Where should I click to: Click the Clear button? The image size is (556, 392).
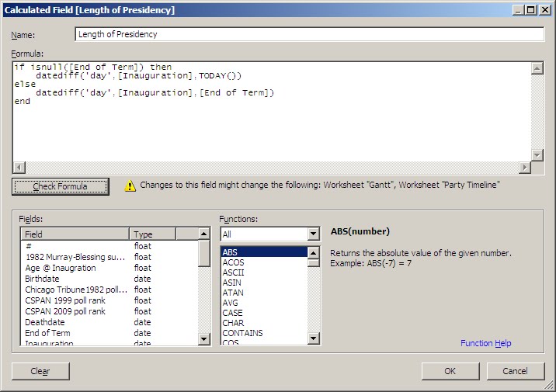click(40, 371)
